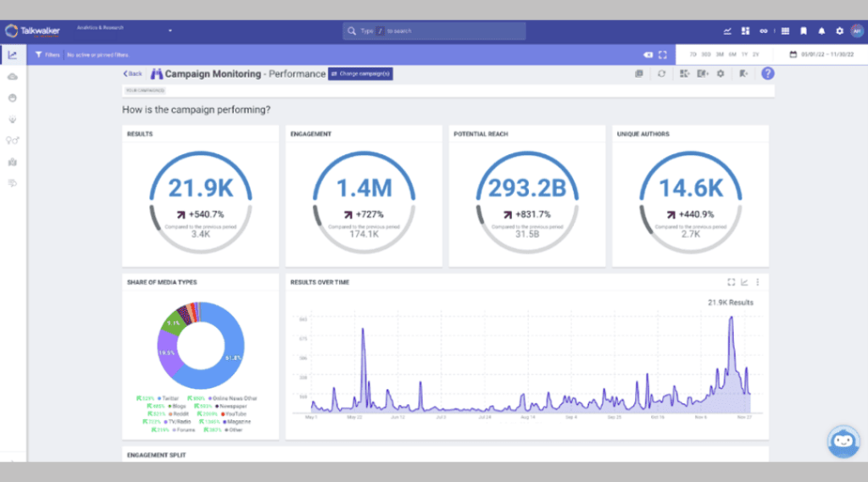Refresh the dashboard with the reload icon

click(662, 74)
